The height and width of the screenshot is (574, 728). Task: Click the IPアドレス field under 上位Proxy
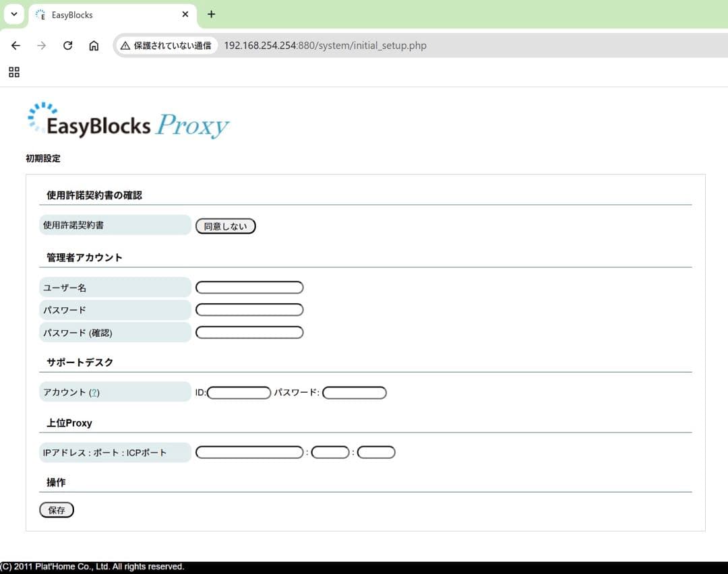click(x=249, y=451)
